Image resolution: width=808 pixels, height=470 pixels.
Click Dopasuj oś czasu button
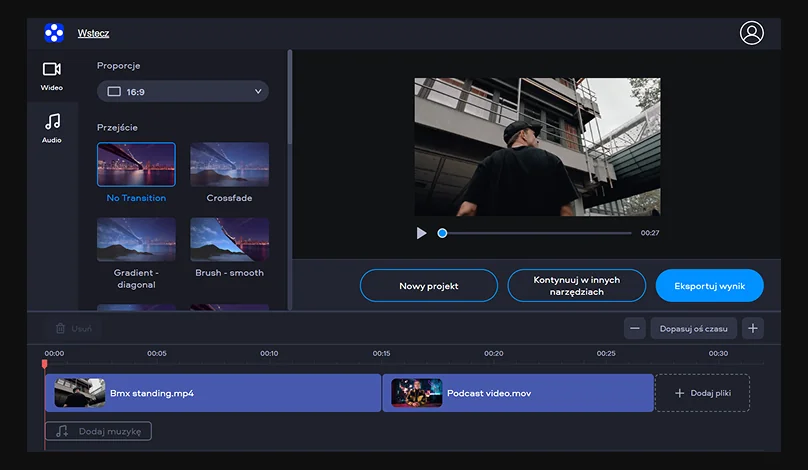[694, 328]
